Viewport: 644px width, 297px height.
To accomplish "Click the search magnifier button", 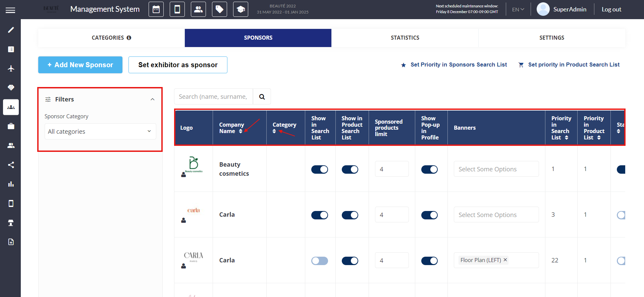I will tap(262, 97).
